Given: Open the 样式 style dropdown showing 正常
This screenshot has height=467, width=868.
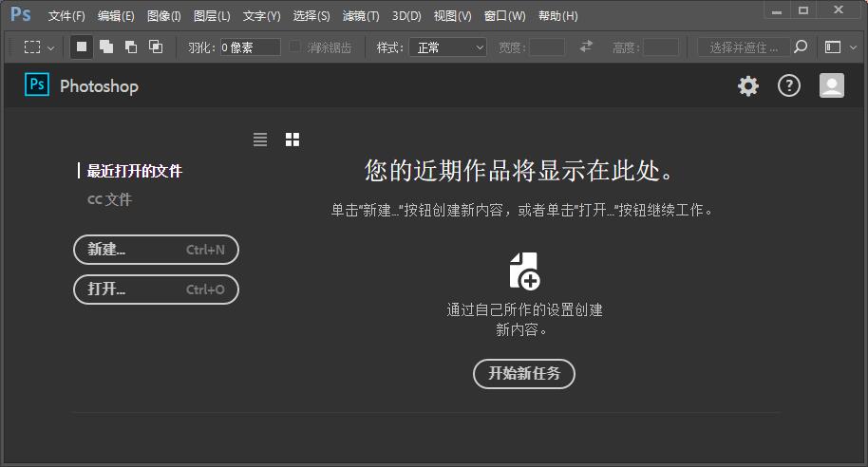Looking at the screenshot, I should coord(448,47).
